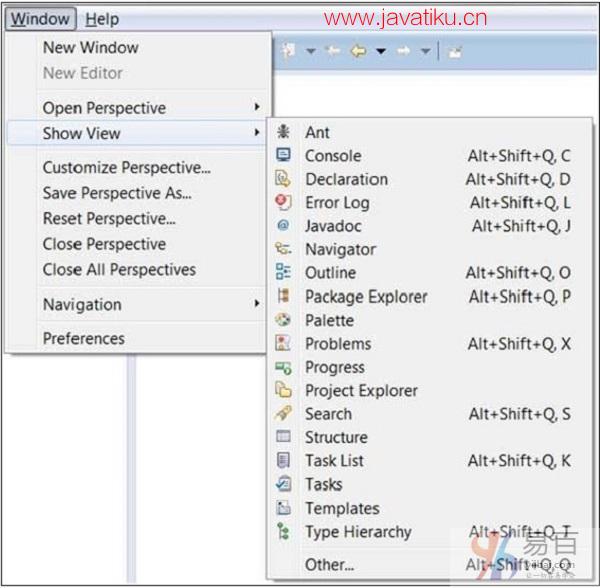Expand the Open Perspective submenu arrow
This screenshot has width=600, height=588.
[257, 107]
